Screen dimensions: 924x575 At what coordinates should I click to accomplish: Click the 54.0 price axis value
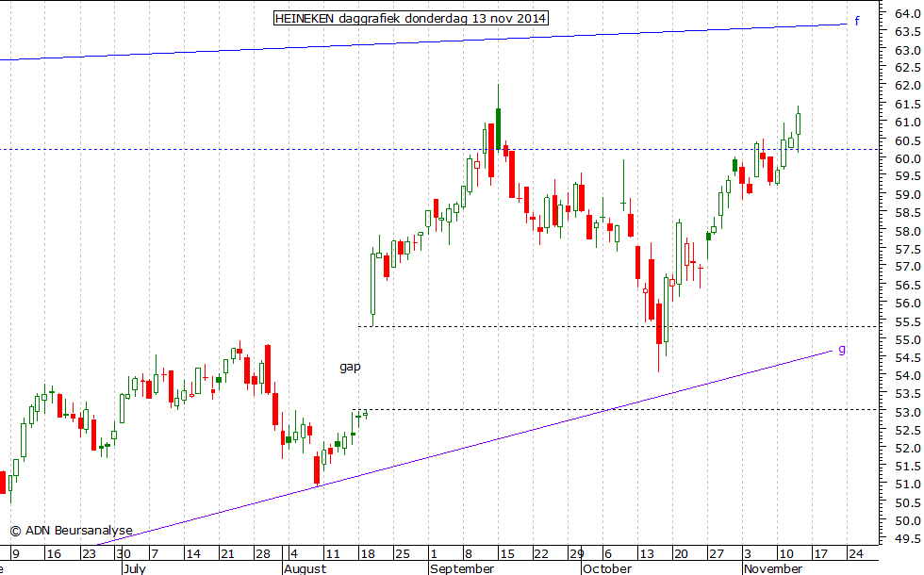click(907, 375)
